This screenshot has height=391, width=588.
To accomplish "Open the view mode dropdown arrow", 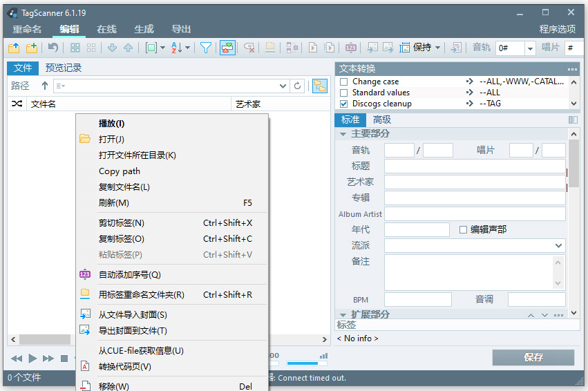I will point(162,48).
